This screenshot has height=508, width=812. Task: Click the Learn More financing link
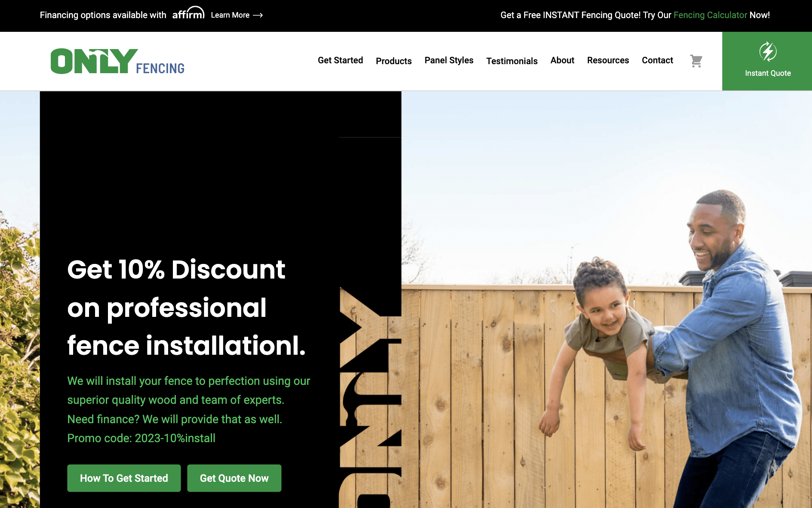[x=230, y=15]
